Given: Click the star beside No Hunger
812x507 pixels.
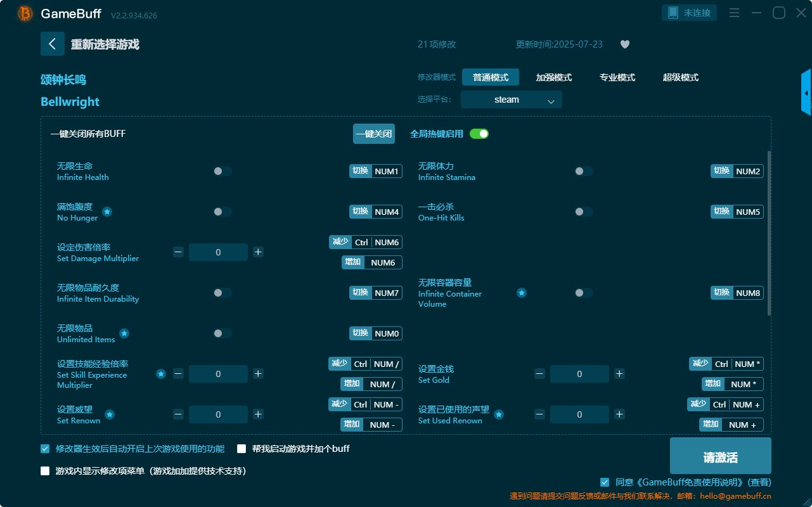Looking at the screenshot, I should (106, 213).
